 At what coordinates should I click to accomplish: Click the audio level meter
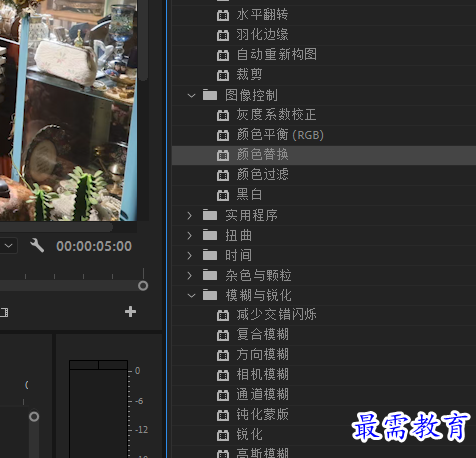tap(99, 409)
